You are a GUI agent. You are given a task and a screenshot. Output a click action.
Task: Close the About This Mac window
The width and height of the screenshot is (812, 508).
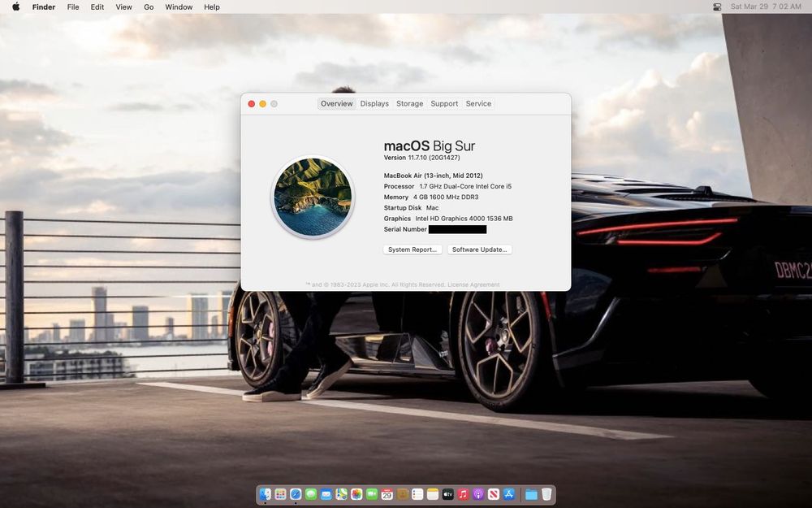[252, 104]
